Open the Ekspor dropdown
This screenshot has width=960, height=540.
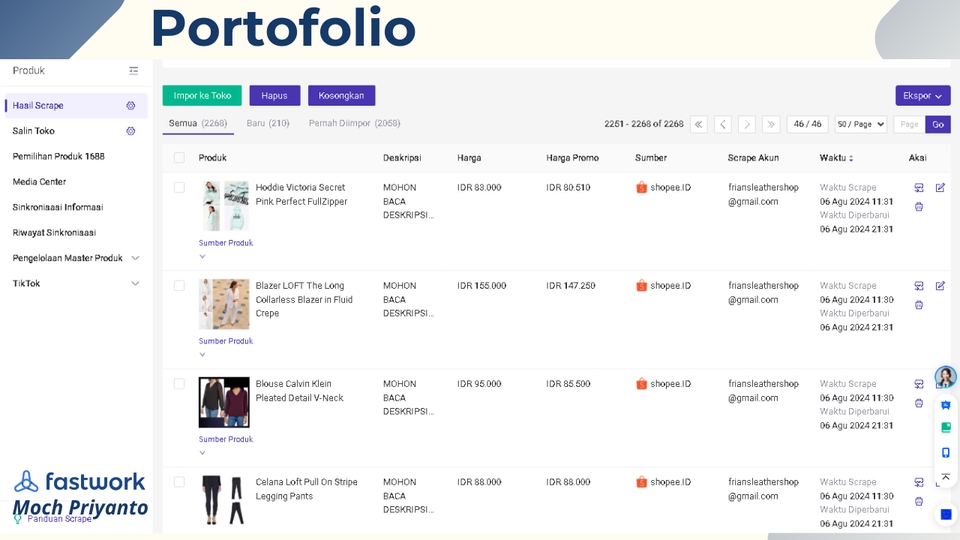(923, 96)
